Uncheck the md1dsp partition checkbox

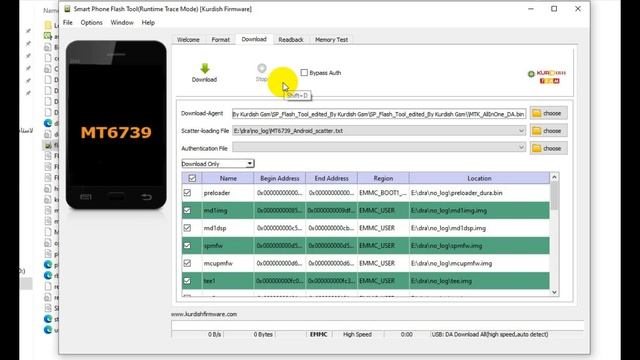[x=187, y=228]
